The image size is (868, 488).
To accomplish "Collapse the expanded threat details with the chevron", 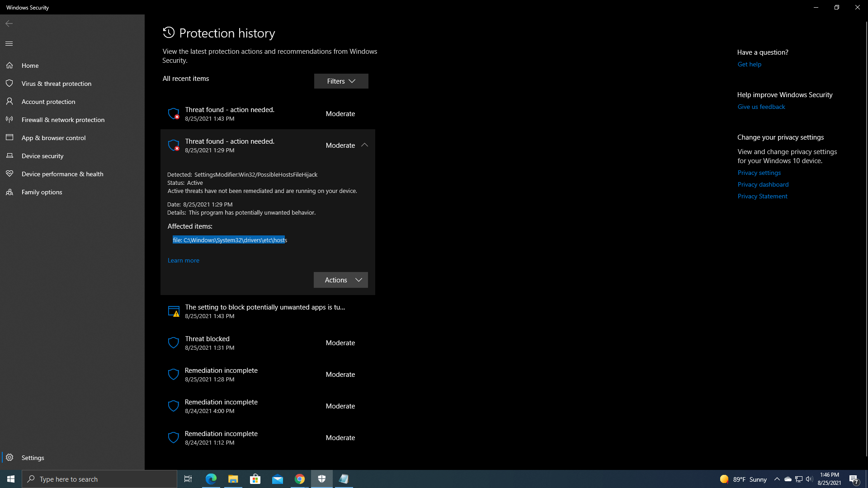I will [365, 145].
